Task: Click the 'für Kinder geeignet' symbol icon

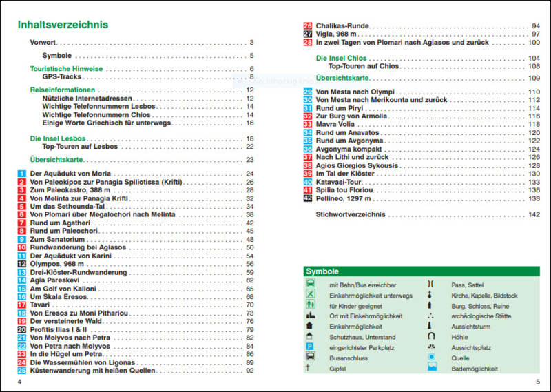Action: (x=311, y=304)
